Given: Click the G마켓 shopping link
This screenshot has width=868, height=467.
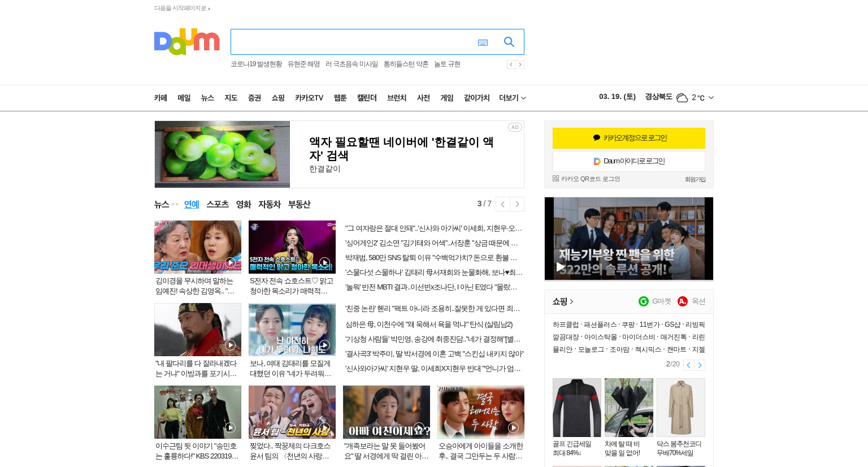Looking at the screenshot, I should [x=661, y=301].
